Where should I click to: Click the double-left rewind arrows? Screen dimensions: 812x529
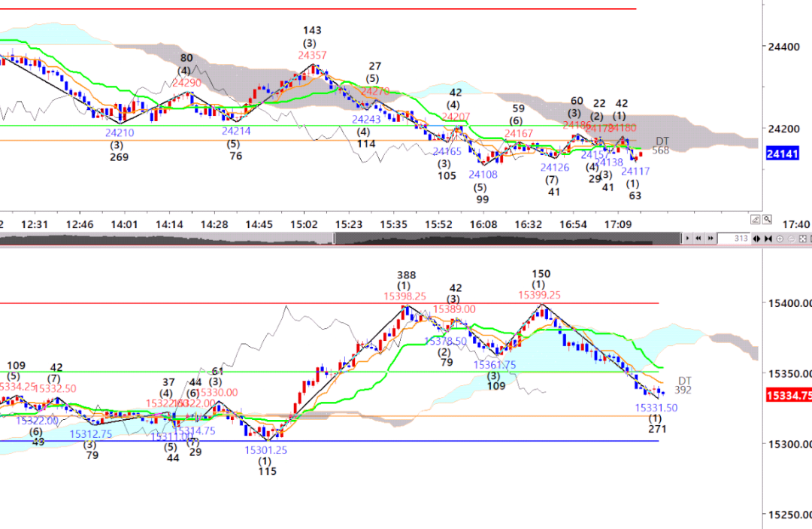tap(698, 239)
